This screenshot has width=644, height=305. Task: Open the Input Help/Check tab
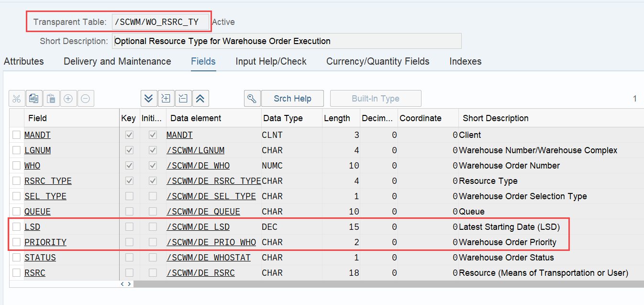pos(271,61)
